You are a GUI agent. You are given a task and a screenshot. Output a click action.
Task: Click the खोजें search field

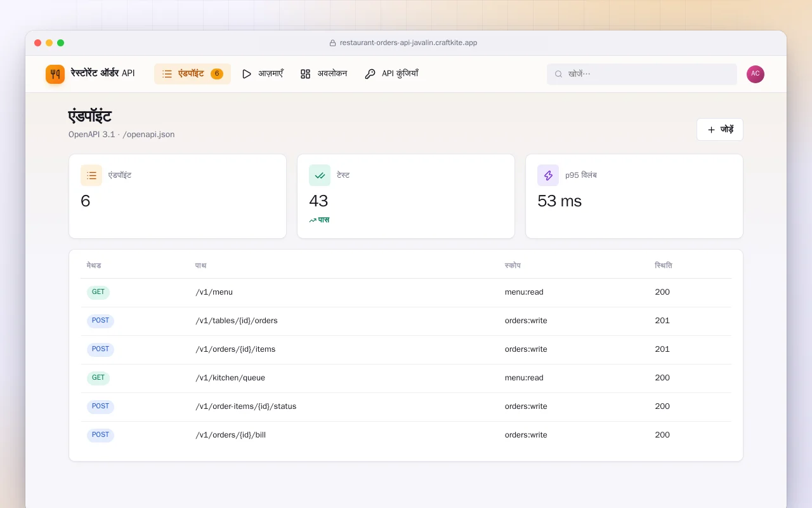[642, 74]
